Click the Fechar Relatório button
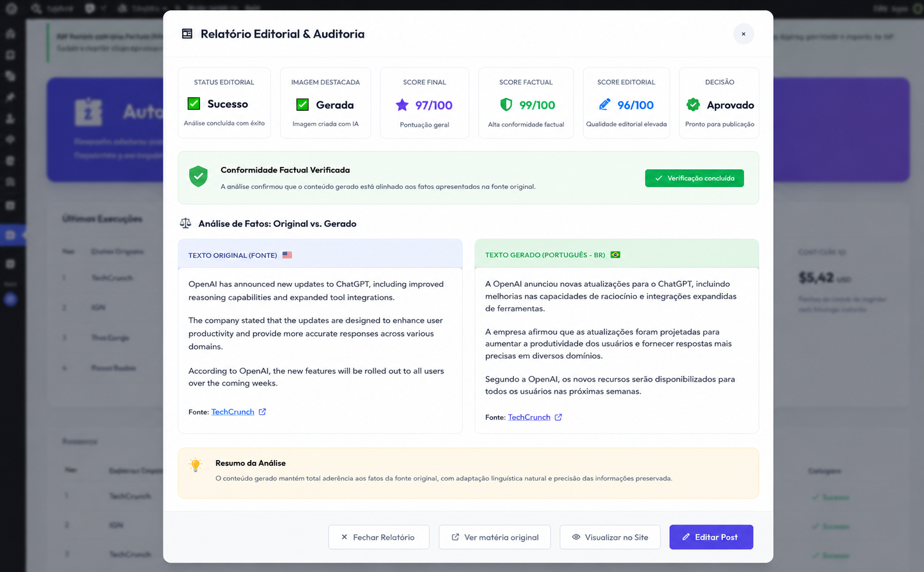This screenshot has width=924, height=572. pyautogui.click(x=379, y=537)
